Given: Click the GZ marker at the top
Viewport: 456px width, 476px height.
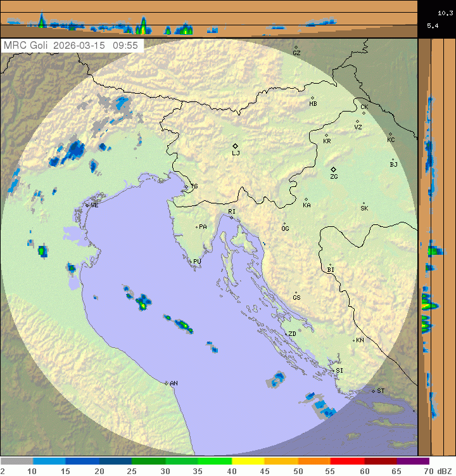Looking at the screenshot, I should [x=295, y=47].
